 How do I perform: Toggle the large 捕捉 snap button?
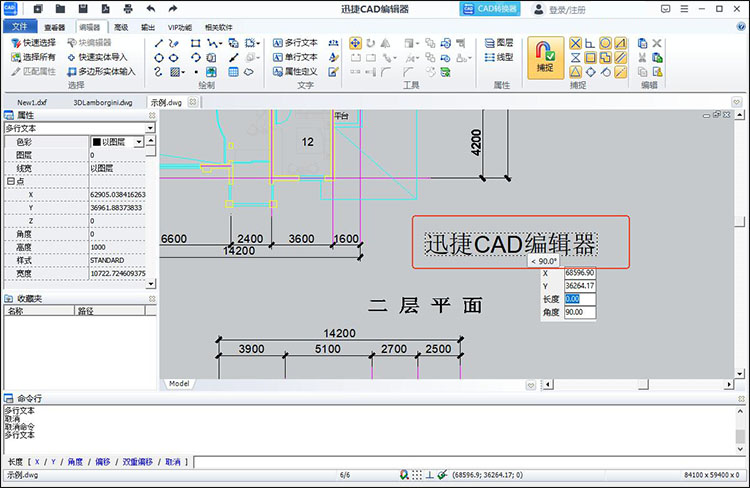(545, 58)
